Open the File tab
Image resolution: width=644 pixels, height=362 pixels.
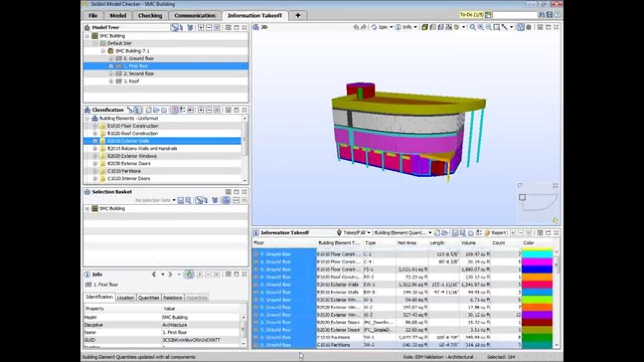click(x=93, y=16)
